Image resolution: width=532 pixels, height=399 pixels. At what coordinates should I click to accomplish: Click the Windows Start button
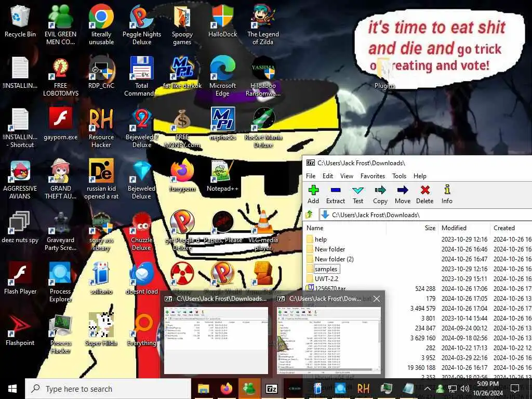[12, 389]
